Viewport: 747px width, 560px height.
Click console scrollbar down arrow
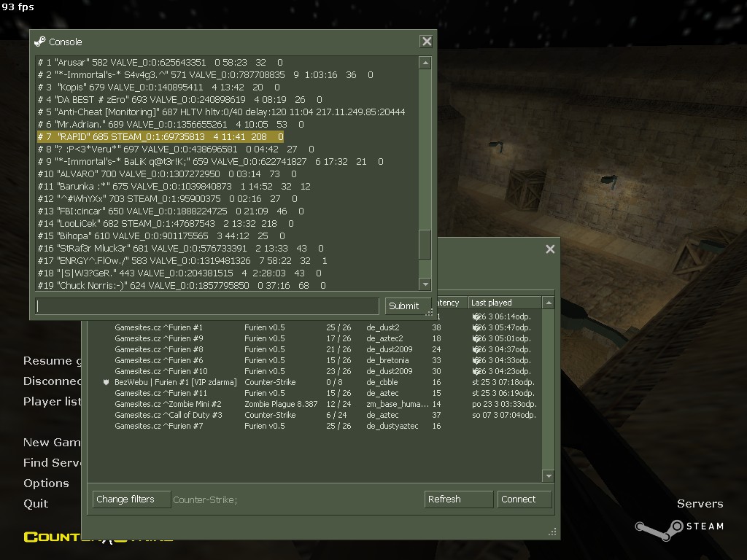click(425, 284)
